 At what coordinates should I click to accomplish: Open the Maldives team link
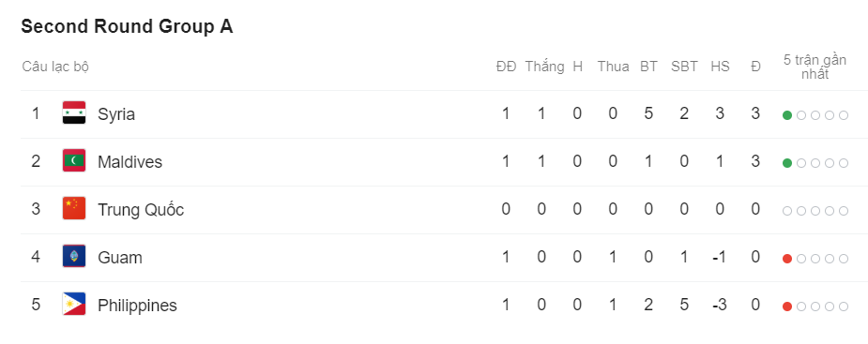(x=130, y=162)
